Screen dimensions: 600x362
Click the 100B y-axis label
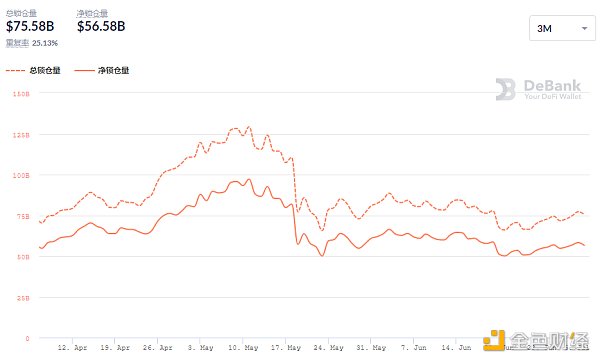click(x=21, y=175)
